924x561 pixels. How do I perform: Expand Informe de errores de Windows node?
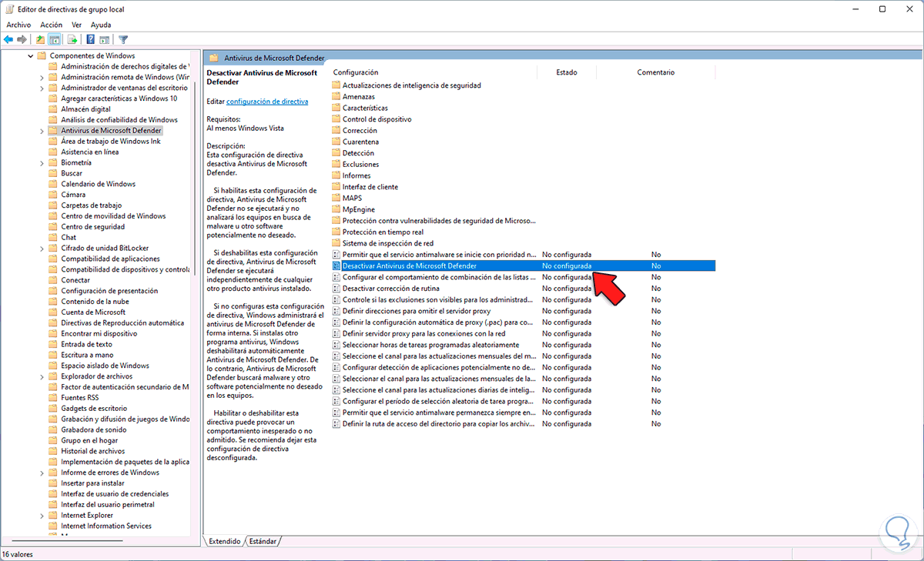pos(42,473)
